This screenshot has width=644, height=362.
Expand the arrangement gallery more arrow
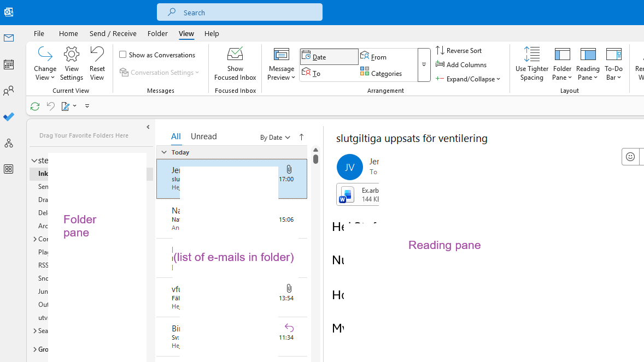(424, 65)
